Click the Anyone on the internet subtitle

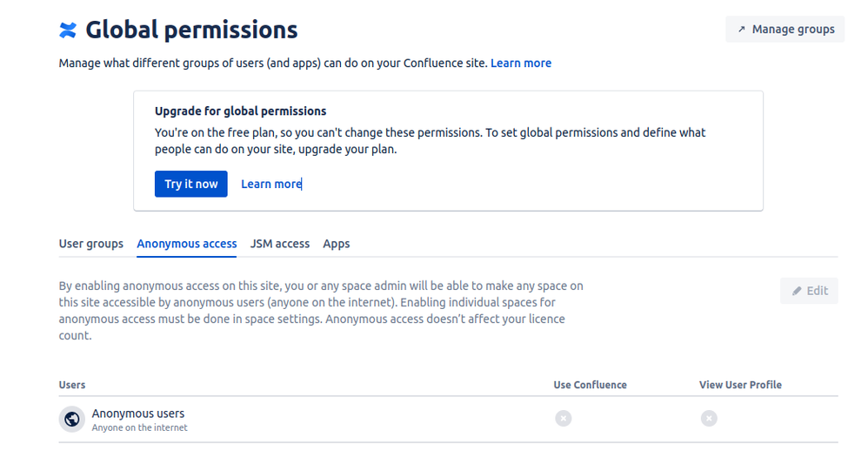point(139,427)
